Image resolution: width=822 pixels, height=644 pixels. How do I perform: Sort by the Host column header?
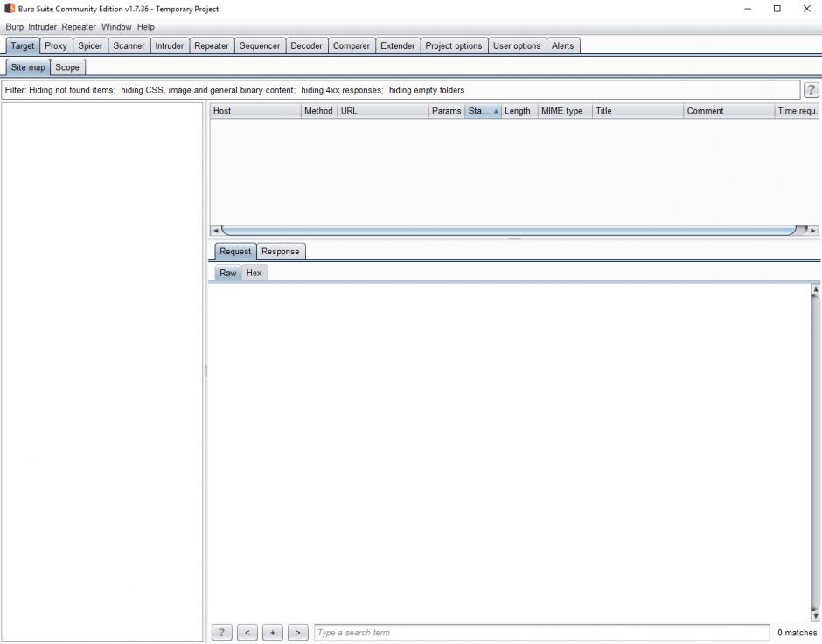click(255, 111)
